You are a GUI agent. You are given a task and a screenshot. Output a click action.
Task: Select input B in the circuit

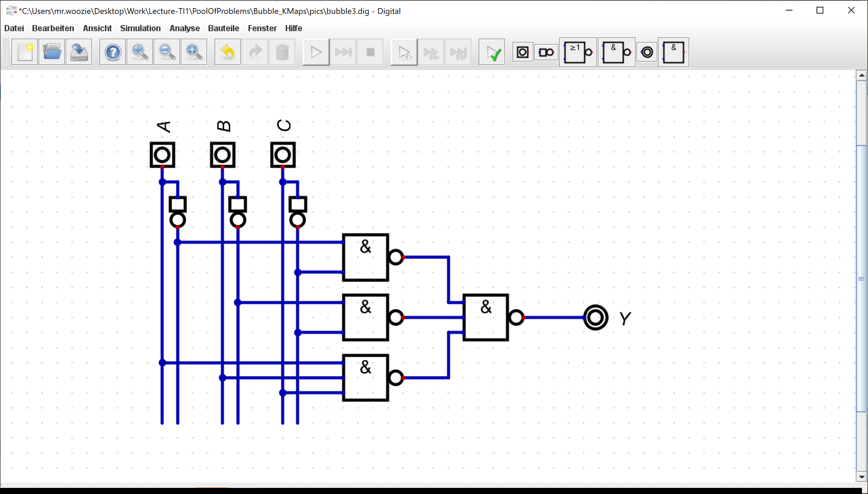[x=223, y=155]
